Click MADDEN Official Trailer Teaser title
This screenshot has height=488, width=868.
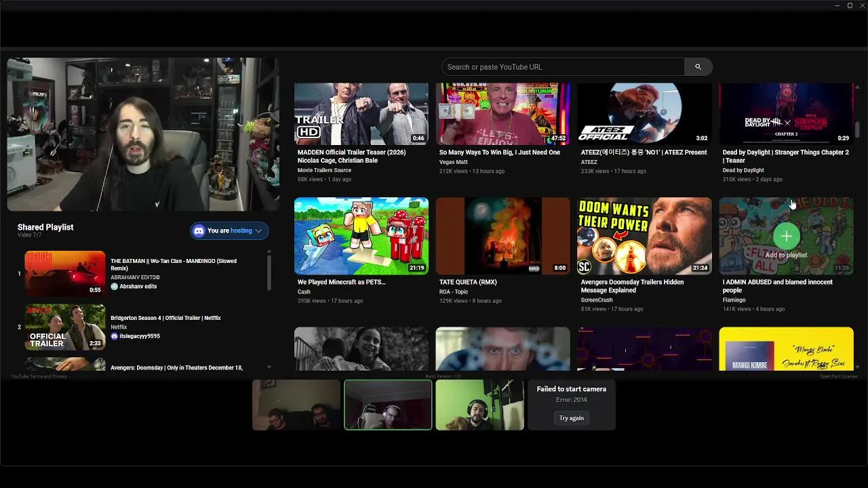point(351,157)
